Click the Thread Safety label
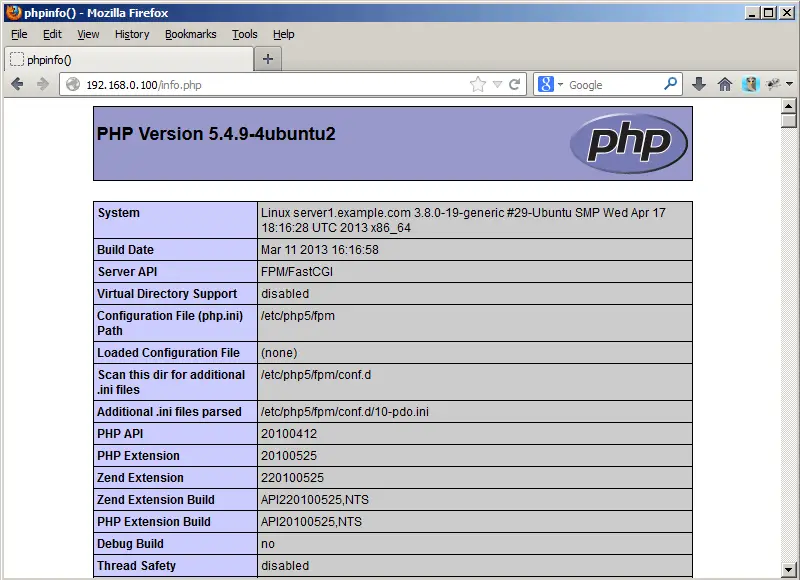 [136, 566]
